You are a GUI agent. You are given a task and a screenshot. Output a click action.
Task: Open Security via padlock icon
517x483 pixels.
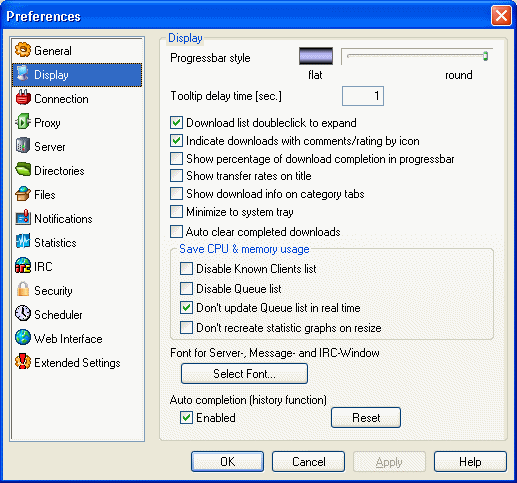[23, 290]
